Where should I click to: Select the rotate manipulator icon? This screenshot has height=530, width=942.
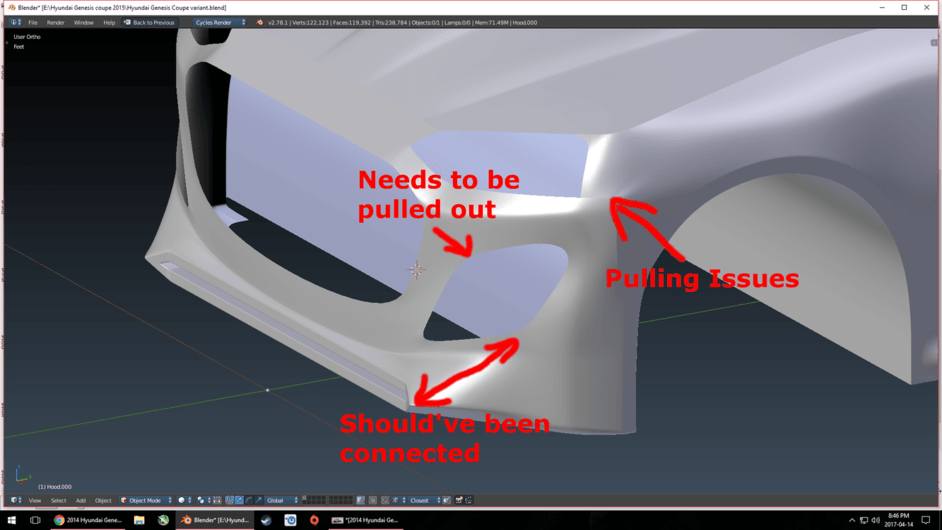(249, 500)
